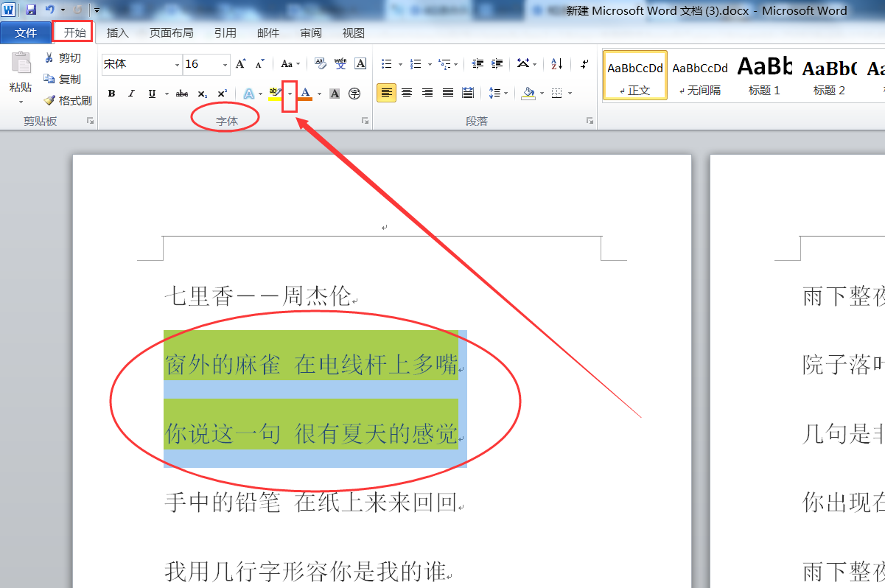Expand the shading color dropdown arrow
Image resolution: width=885 pixels, height=588 pixels.
542,94
